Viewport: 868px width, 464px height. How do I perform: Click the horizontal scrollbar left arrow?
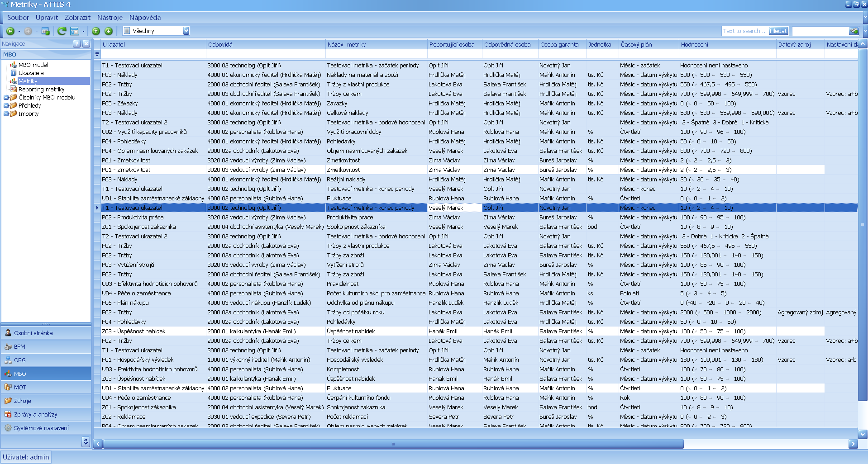click(98, 444)
